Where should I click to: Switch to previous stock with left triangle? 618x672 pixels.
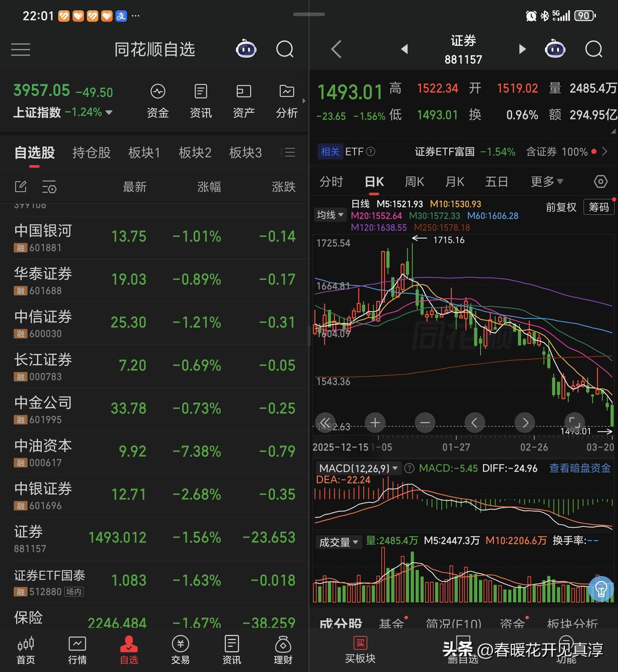coord(405,49)
